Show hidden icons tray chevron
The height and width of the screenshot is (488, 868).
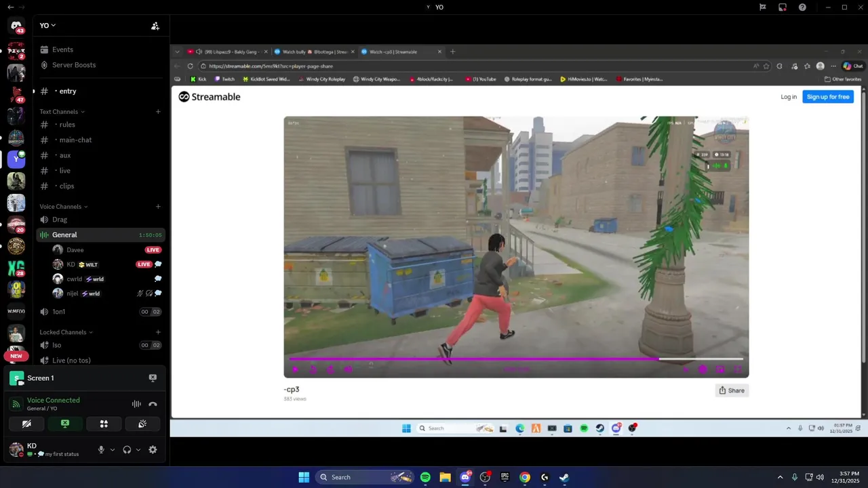click(780, 477)
